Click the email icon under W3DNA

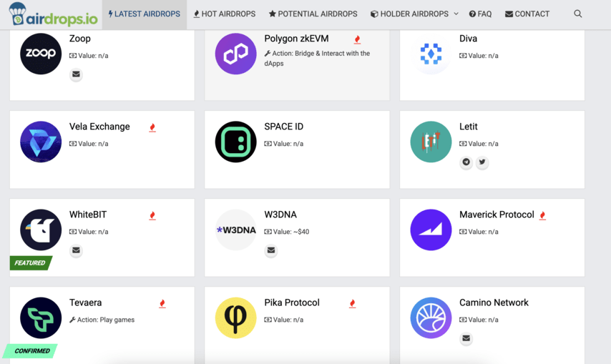pos(271,250)
